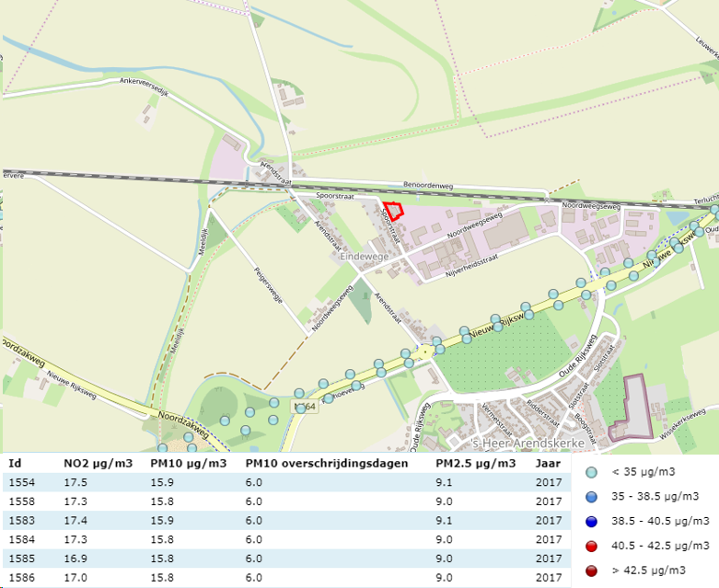719x588 pixels.
Task: Click the light blue < 35 µg/m3 legend circle
Action: pos(592,472)
